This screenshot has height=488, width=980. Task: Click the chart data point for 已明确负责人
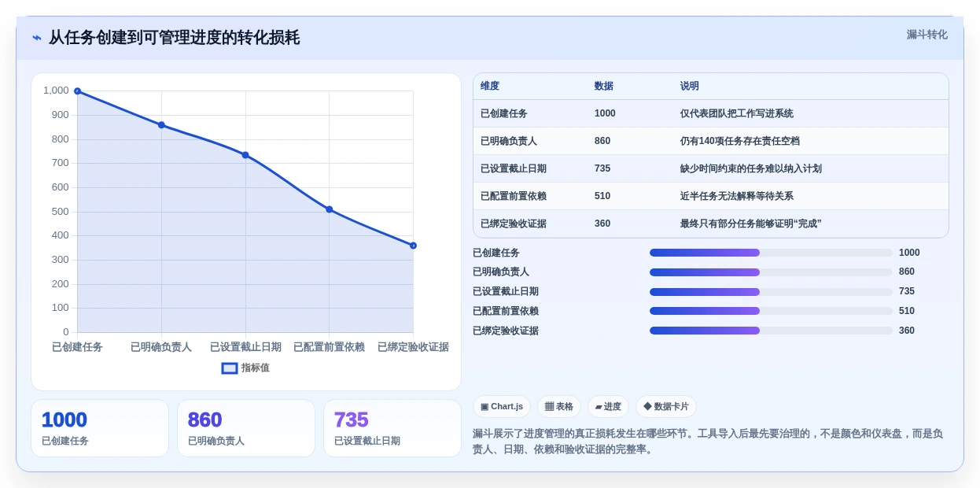[x=161, y=125]
